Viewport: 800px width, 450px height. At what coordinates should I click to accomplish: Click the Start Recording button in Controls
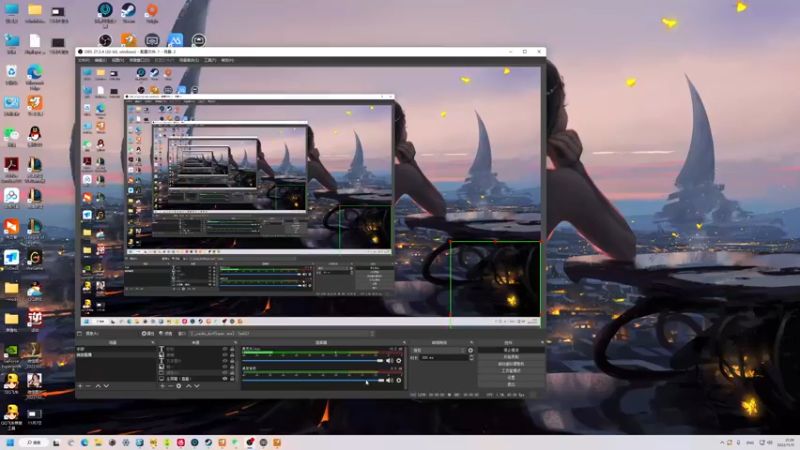(511, 357)
